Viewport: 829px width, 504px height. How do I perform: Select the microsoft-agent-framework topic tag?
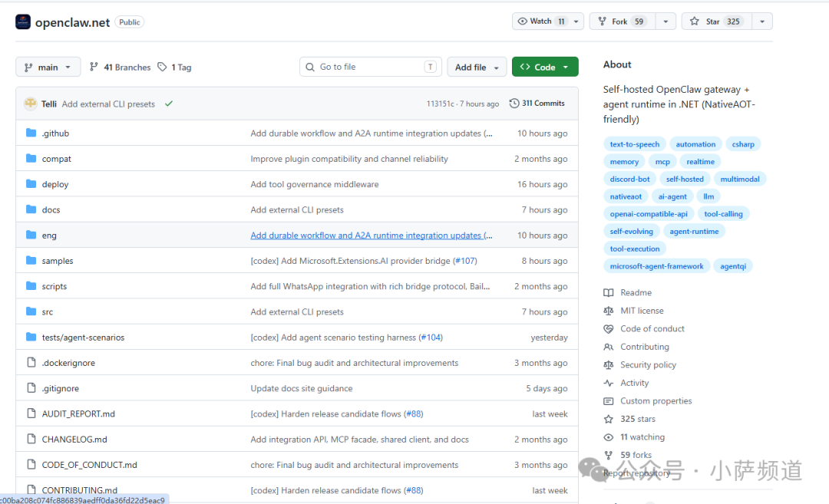pyautogui.click(x=656, y=266)
